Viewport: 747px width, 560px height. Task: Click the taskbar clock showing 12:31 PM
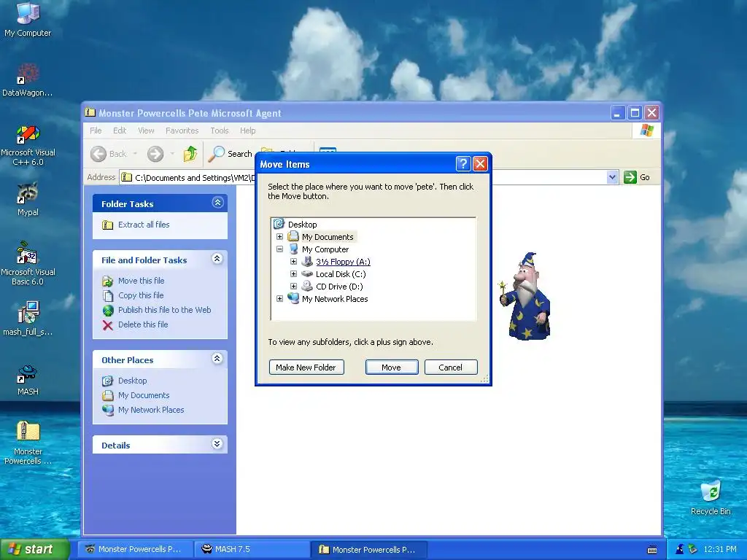click(719, 549)
